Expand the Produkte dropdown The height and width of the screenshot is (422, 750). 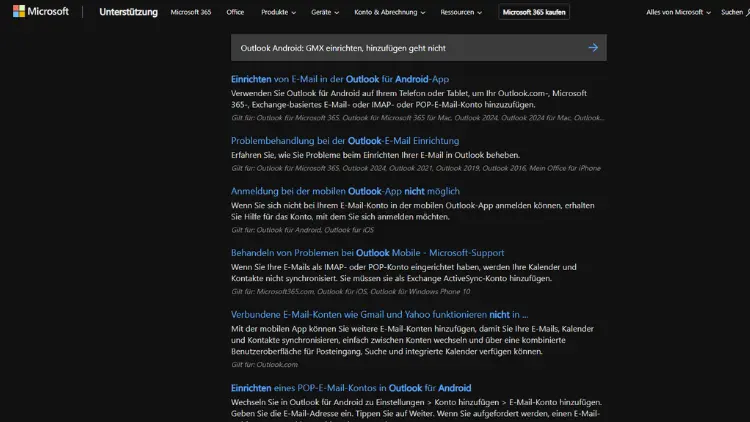pos(278,12)
